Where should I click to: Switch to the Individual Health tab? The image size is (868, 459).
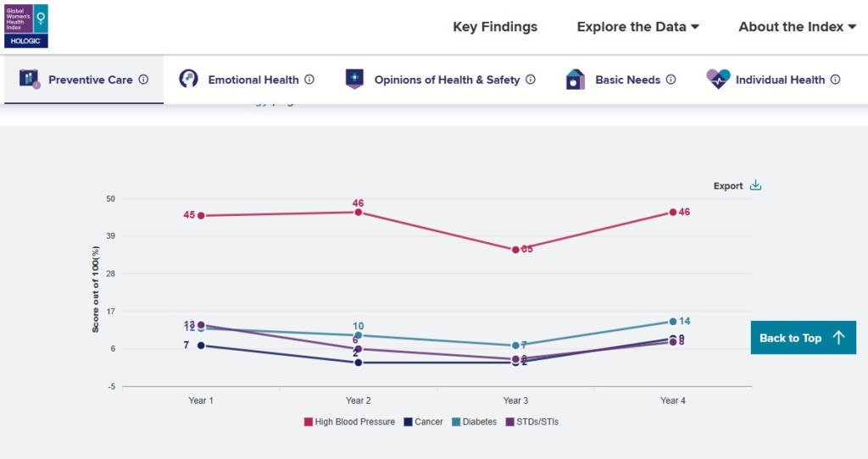click(x=780, y=80)
